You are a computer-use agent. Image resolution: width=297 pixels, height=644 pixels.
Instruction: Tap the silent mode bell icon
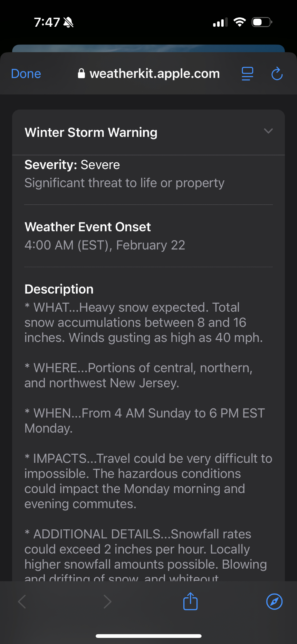(x=68, y=22)
